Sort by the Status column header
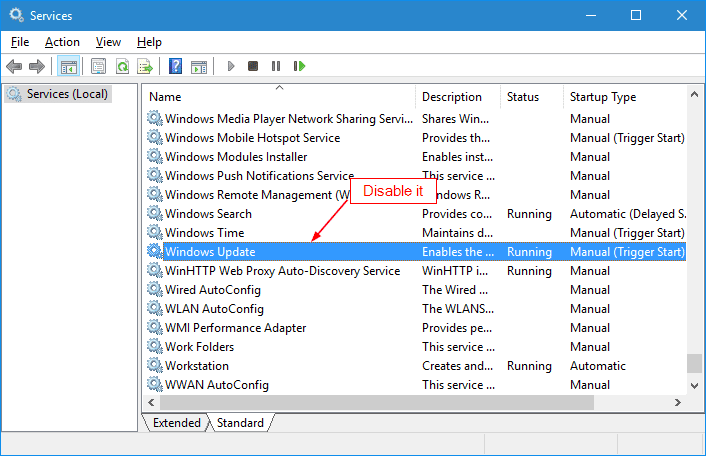The height and width of the screenshot is (456, 706). (x=532, y=97)
